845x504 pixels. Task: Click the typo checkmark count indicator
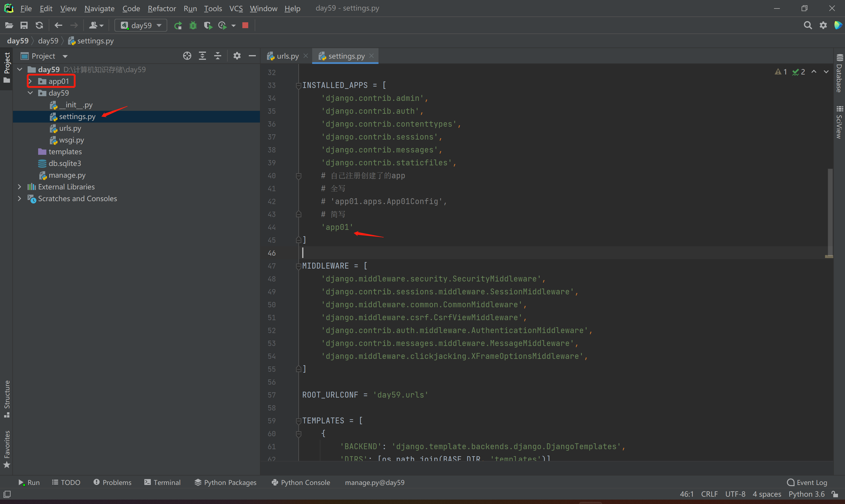click(798, 72)
